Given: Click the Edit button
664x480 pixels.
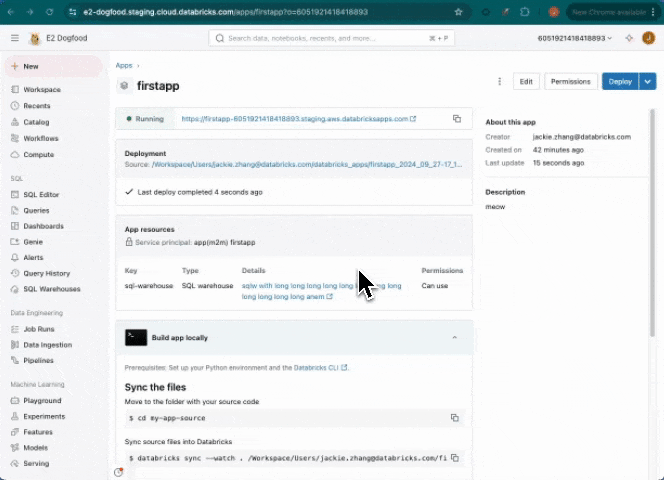Looking at the screenshot, I should click(526, 81).
